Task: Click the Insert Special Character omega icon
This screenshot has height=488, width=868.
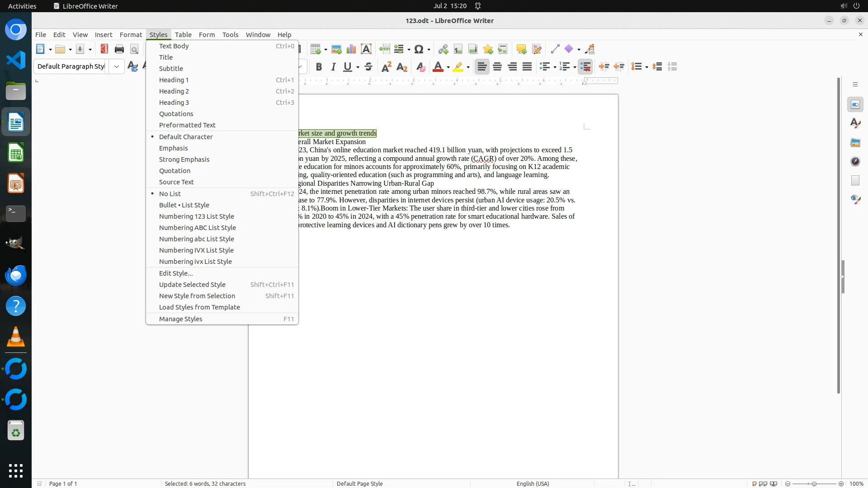Action: 419,49
